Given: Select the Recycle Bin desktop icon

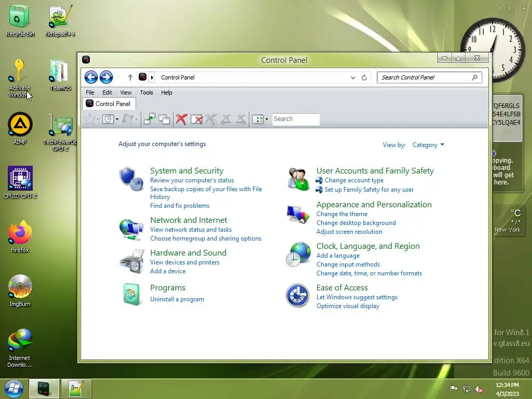Looking at the screenshot, I should 20,21.
